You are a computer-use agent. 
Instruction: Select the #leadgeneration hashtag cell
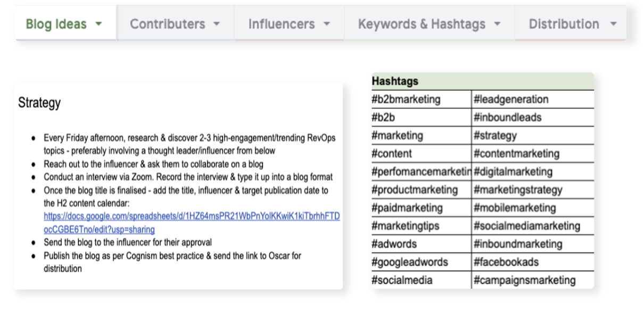(x=511, y=99)
